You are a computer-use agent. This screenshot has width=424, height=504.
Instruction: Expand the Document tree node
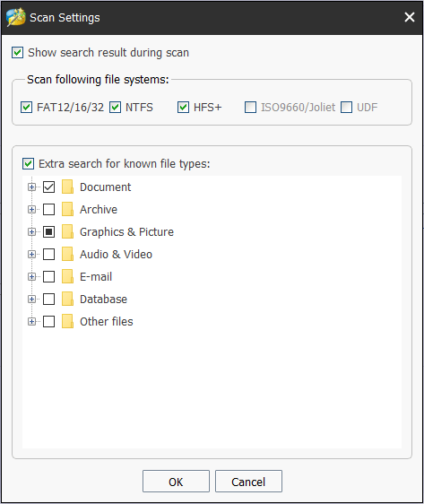(x=31, y=187)
